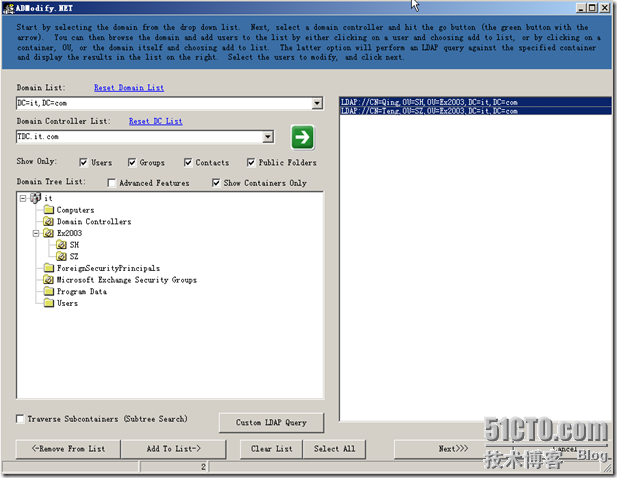617x478 pixels.
Task: Click the Microsoft Exchange Security Groups icon
Action: [x=49, y=280]
